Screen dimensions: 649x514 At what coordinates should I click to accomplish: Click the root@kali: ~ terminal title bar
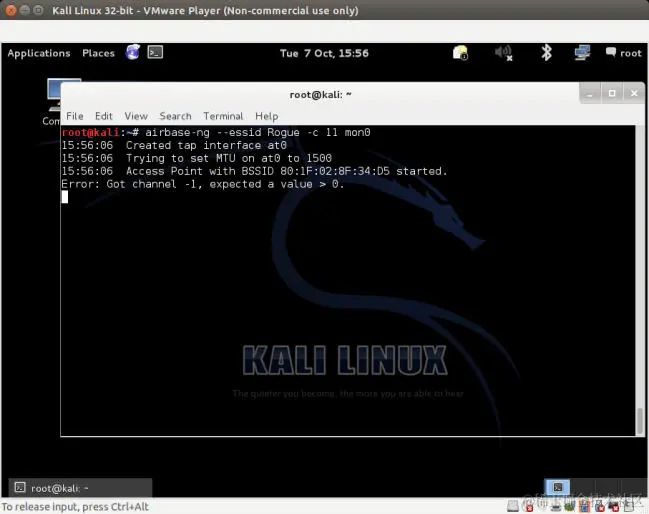pyautogui.click(x=320, y=95)
